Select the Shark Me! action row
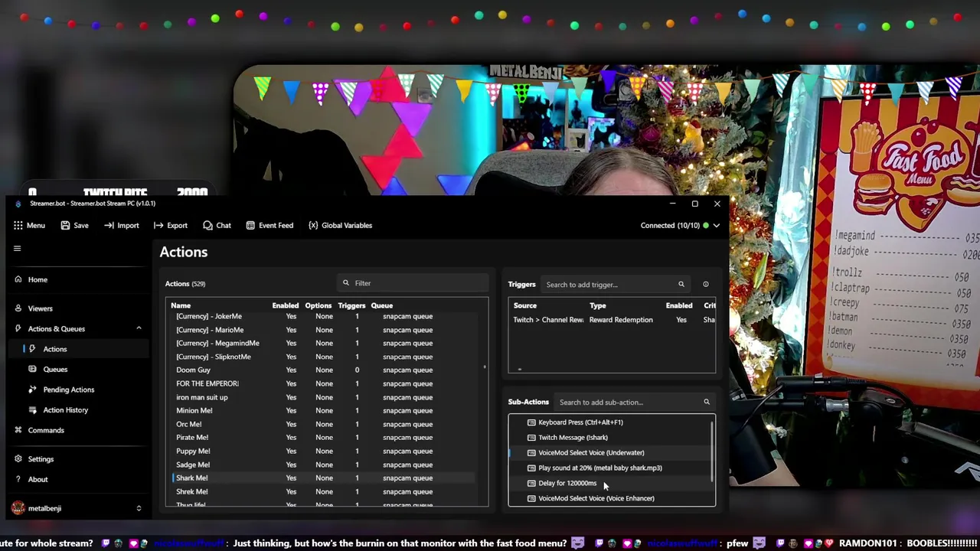Screen dimensions: 980x551 [x=323, y=478]
